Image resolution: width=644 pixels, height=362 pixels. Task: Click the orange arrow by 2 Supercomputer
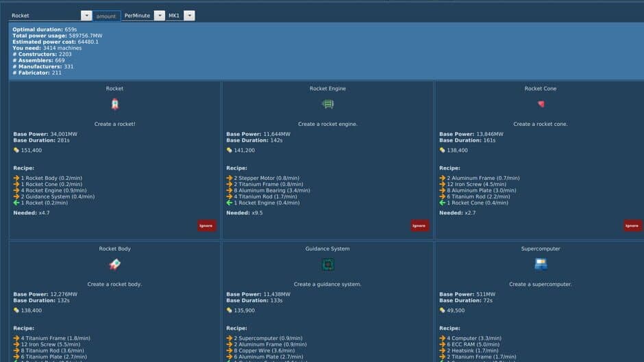click(x=230, y=338)
